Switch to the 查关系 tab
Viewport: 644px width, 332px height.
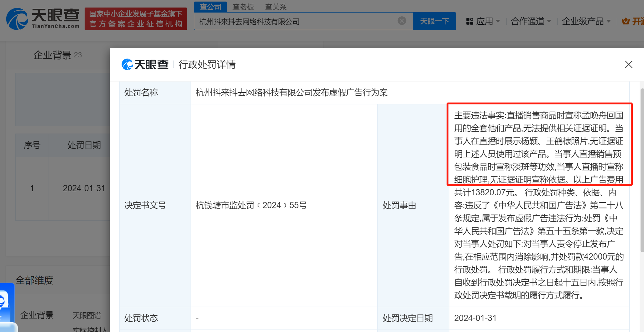click(276, 7)
